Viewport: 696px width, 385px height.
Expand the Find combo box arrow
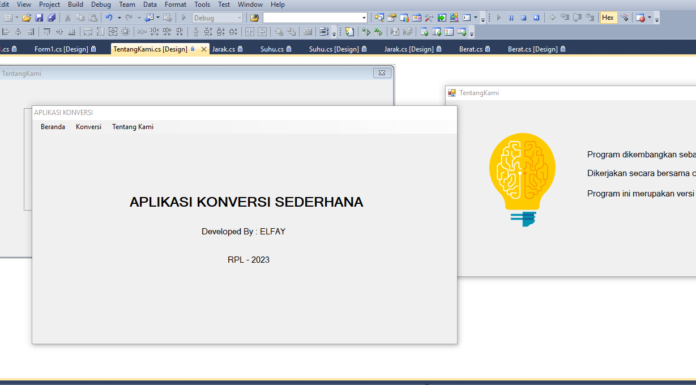(364, 18)
